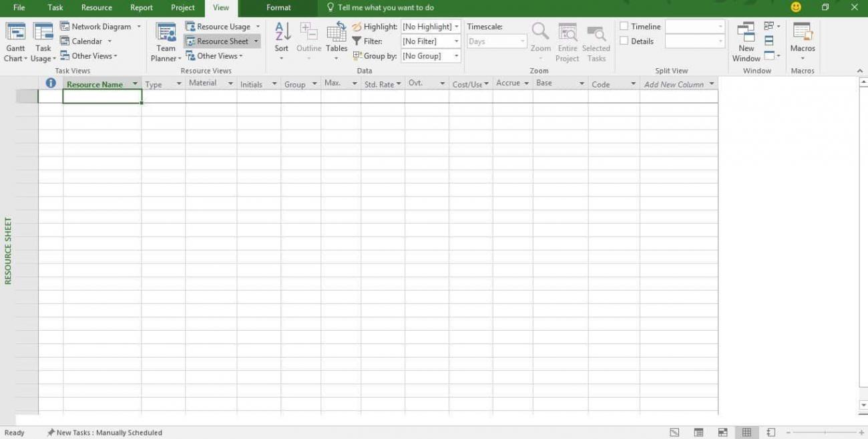Collapse the ribbon with the chevron
The height and width of the screenshot is (439, 868).
(860, 70)
